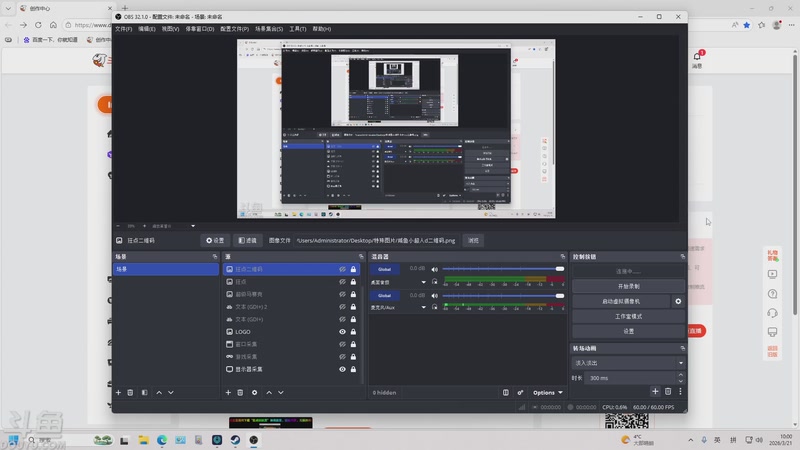Screen dimensions: 800x450
Task: Undock the Audio Mixer panel with its float icon
Action: (563, 256)
